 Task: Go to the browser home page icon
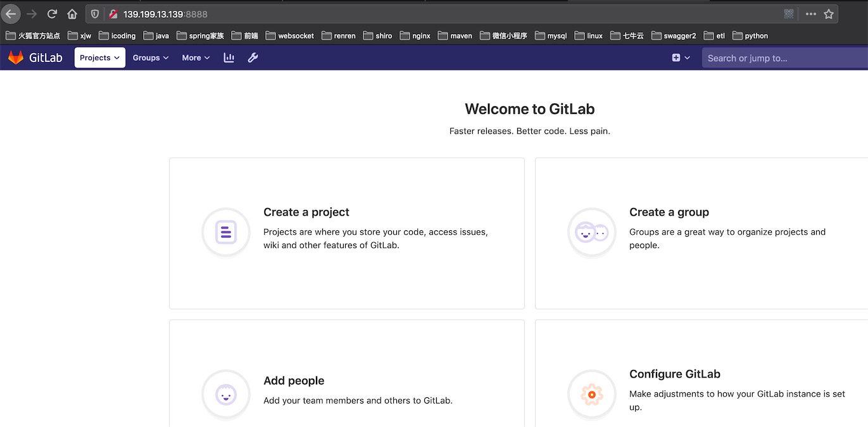72,14
